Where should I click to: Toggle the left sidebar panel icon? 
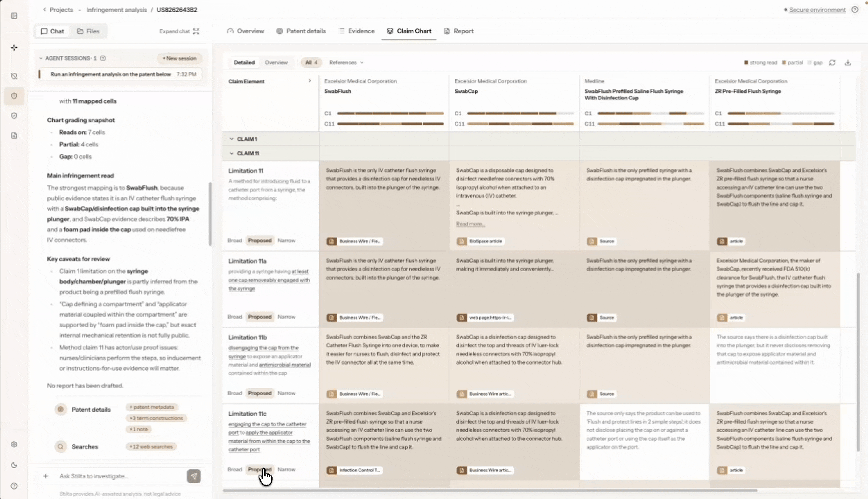pos(14,16)
